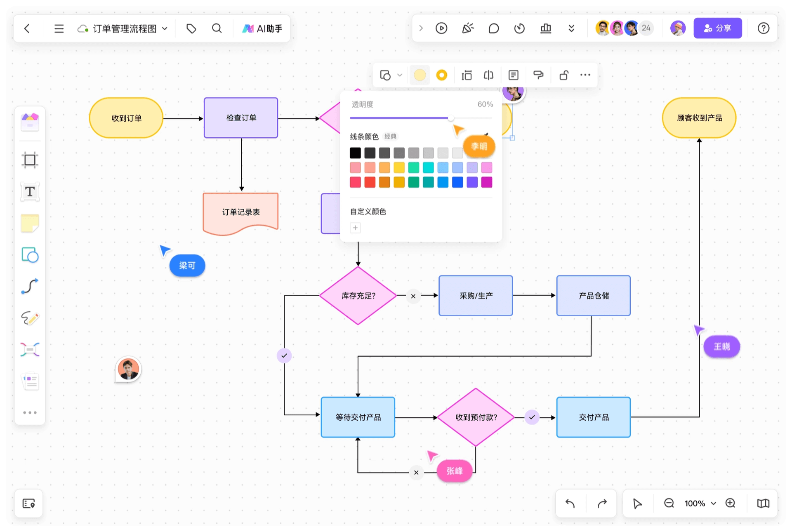The image size is (792, 532).
Task: Click the tag icon in top bar
Action: point(191,28)
